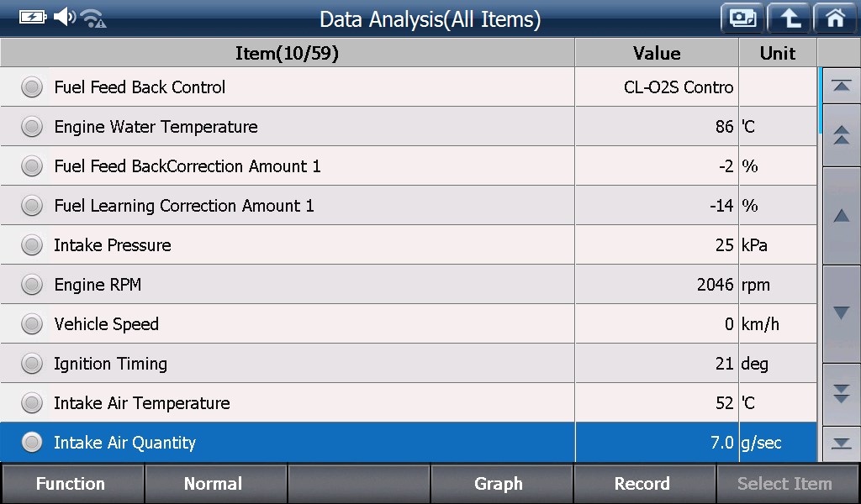Open the Function menu
861x504 pixels.
point(71,483)
